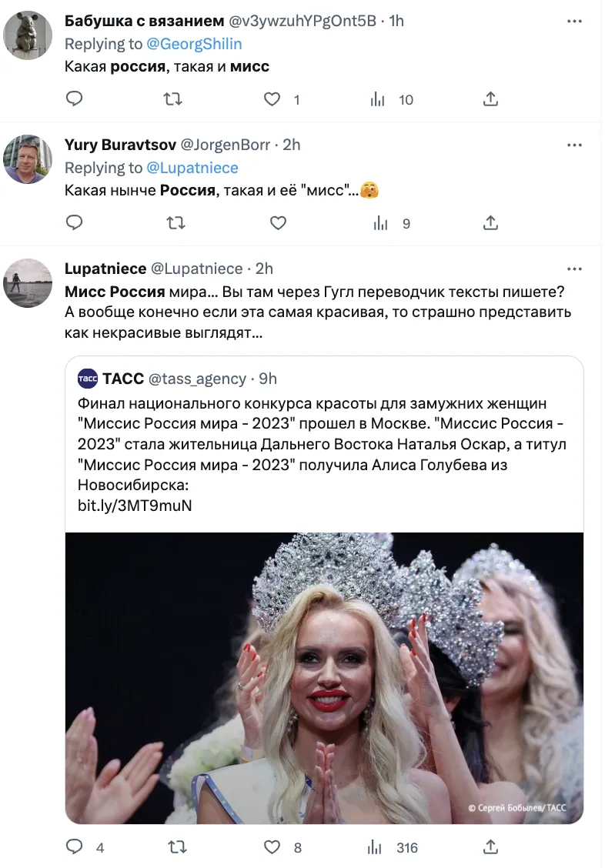This screenshot has height=868, width=605.
Task: Click the beauty pageant photo in the TASS tweet
Action: 323,677
